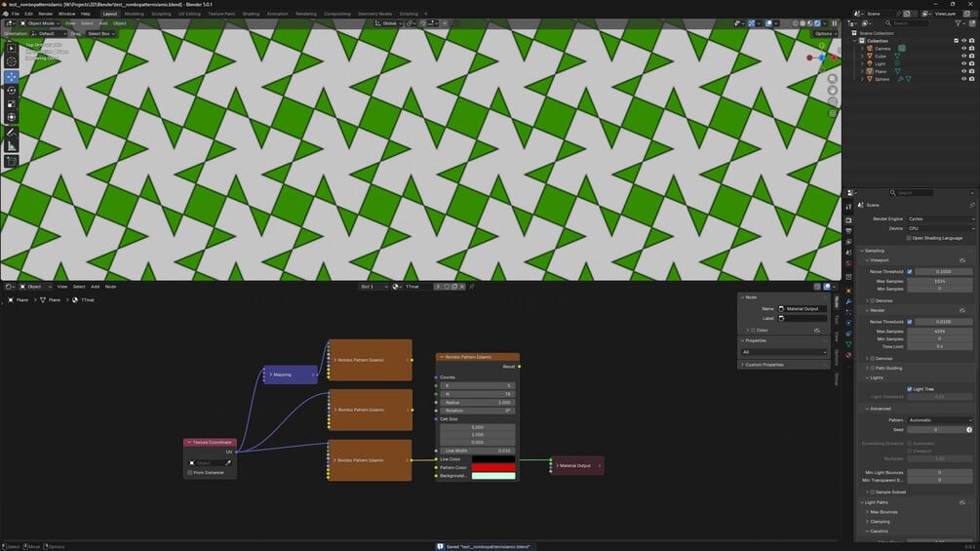The width and height of the screenshot is (980, 551).
Task: Click the viewport Options button
Action: point(824,34)
